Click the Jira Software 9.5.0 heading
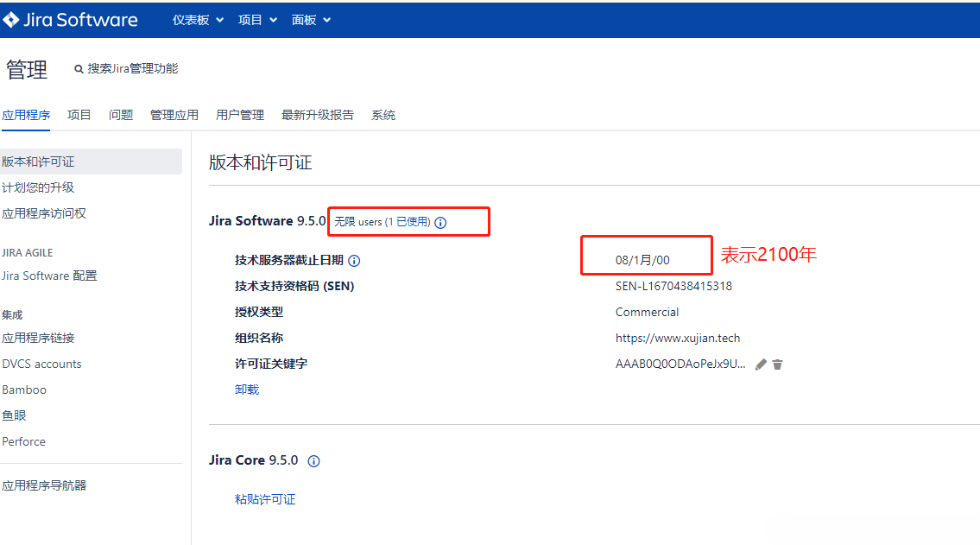 point(268,221)
